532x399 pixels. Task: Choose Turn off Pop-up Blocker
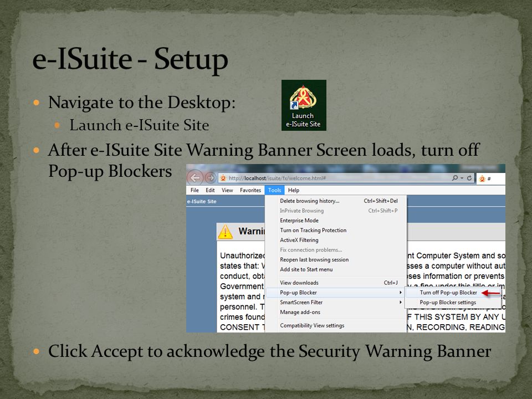(x=453, y=293)
